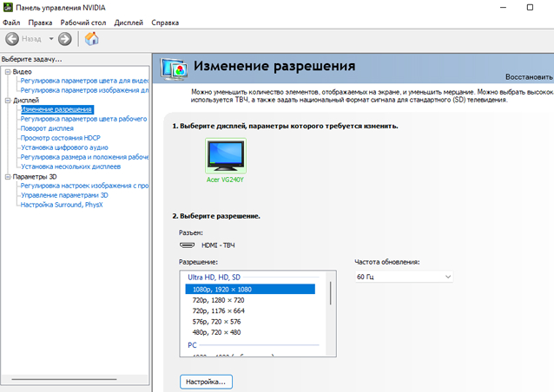The height and width of the screenshot is (392, 554).
Task: Open Регулировка параметров цвета рабочего стола
Action: pyautogui.click(x=83, y=119)
